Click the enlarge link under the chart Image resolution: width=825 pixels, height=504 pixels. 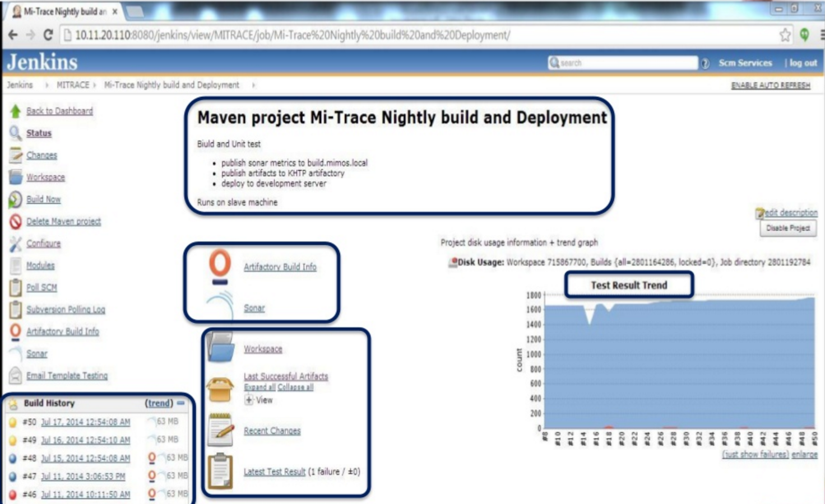[804, 454]
